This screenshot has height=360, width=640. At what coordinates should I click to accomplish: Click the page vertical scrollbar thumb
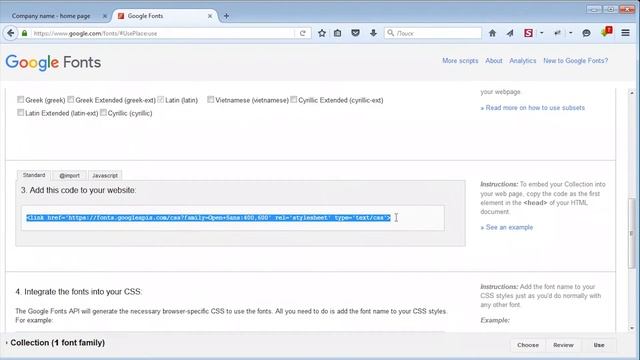[x=631, y=233]
